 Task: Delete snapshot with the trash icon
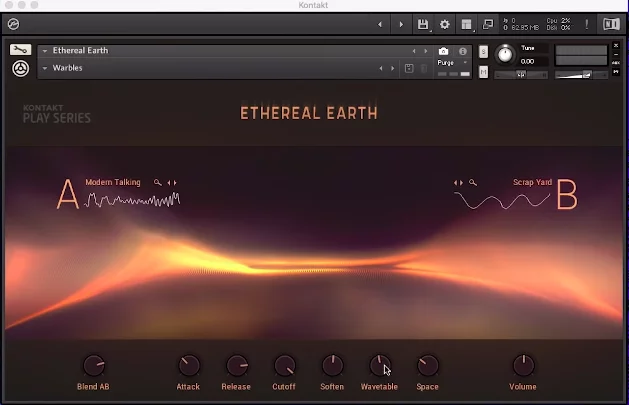(x=424, y=68)
